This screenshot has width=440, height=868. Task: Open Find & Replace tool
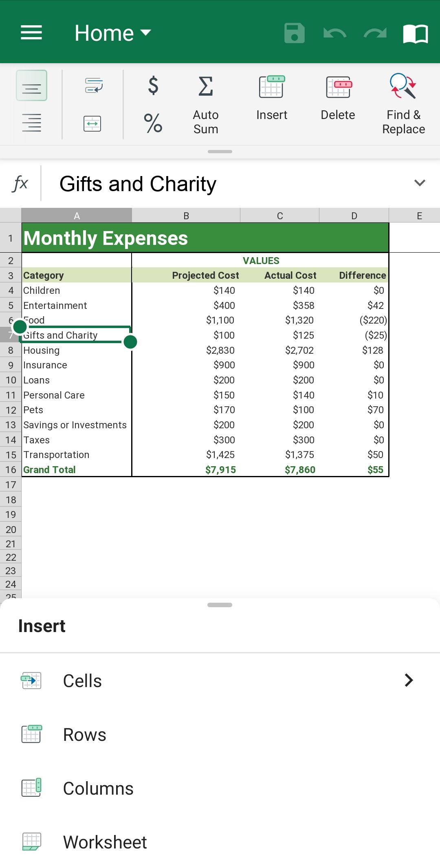point(403,104)
